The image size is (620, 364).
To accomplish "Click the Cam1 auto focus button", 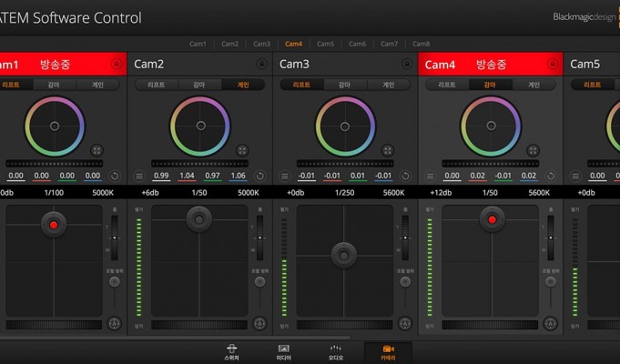I will [x=115, y=324].
